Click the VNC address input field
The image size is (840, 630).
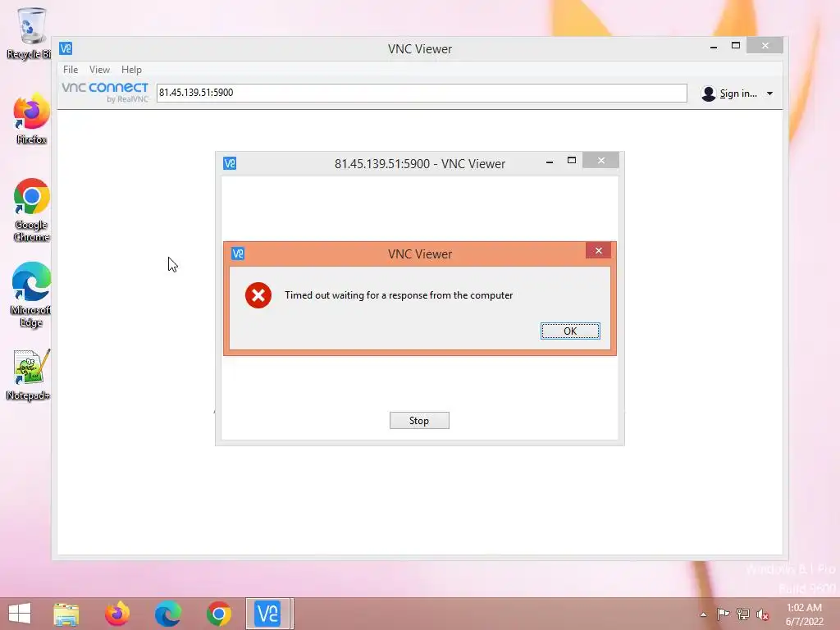pyautogui.click(x=422, y=93)
